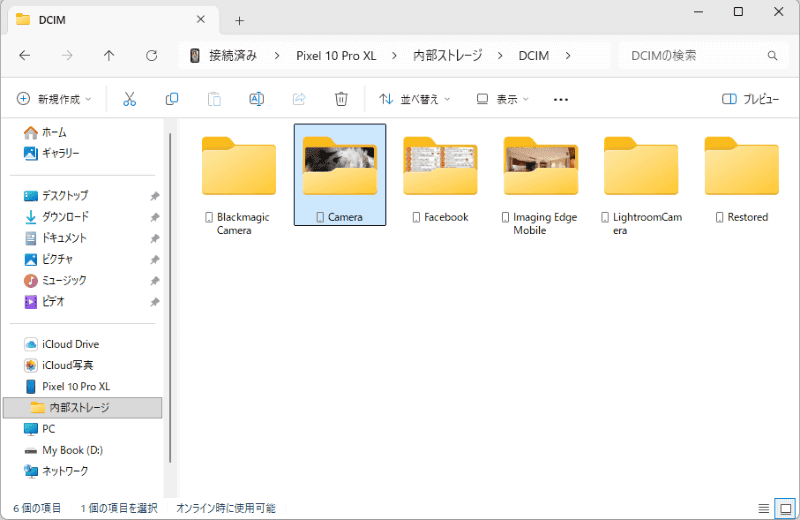
Task: Go up one folder level
Action: pos(109,56)
